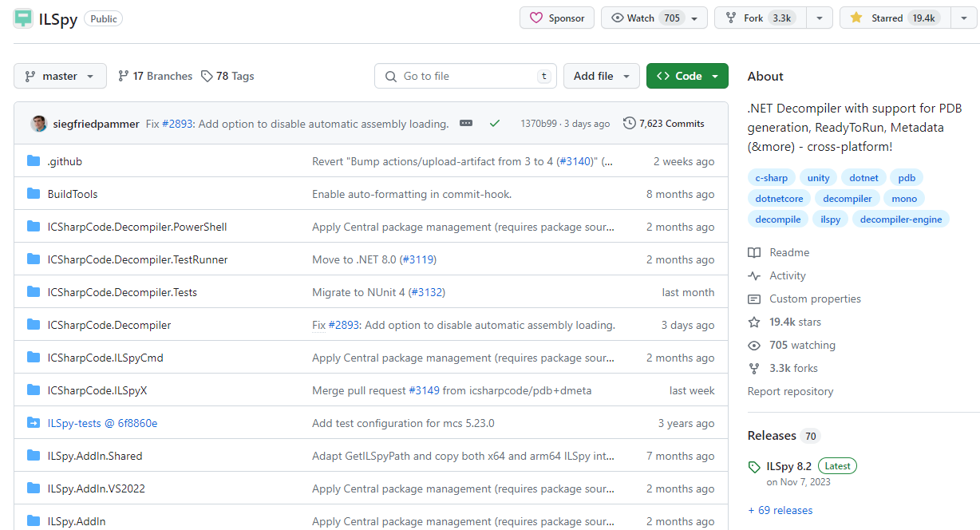The height and width of the screenshot is (530, 980).
Task: Open the Activity sidebar link
Action: coord(777,275)
